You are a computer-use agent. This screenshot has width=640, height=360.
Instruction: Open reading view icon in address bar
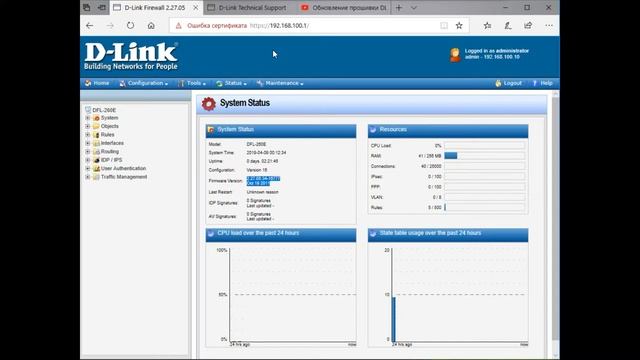(x=444, y=26)
